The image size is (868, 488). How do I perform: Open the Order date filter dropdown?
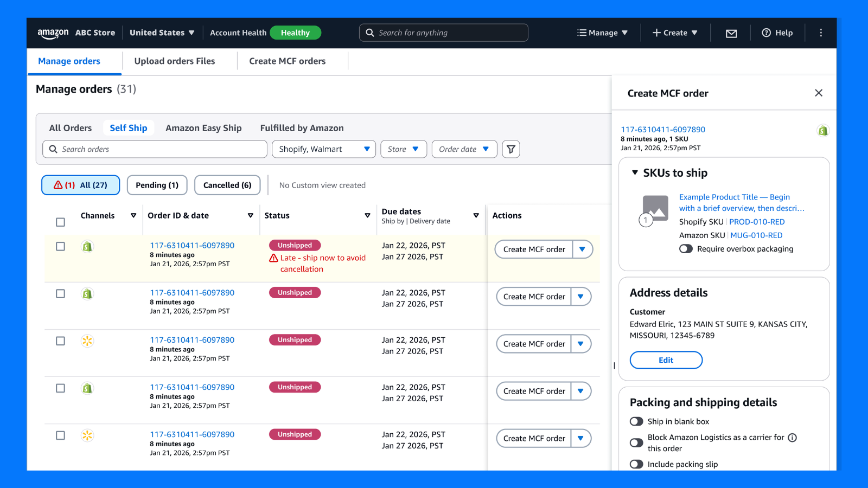pos(464,149)
